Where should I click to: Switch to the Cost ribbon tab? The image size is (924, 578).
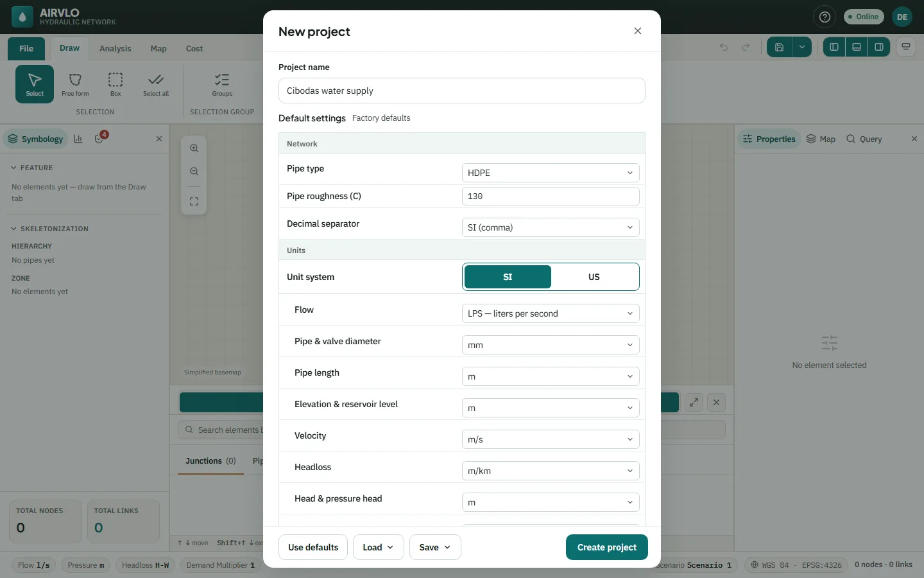194,48
